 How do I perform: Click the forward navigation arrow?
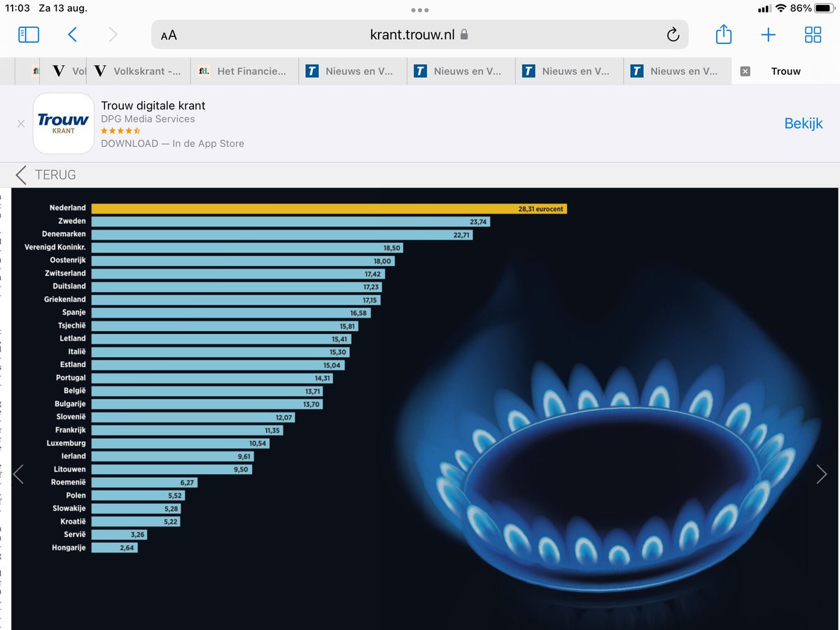click(113, 34)
